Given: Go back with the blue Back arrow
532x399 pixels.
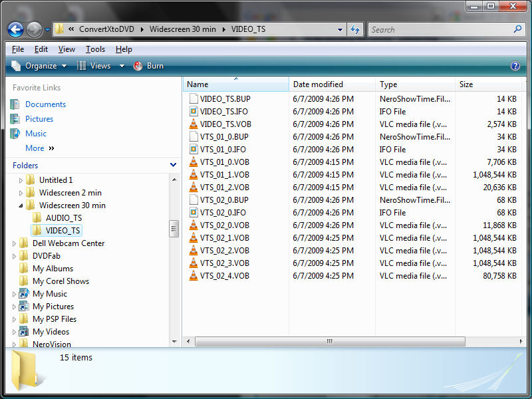Looking at the screenshot, I should [15, 29].
